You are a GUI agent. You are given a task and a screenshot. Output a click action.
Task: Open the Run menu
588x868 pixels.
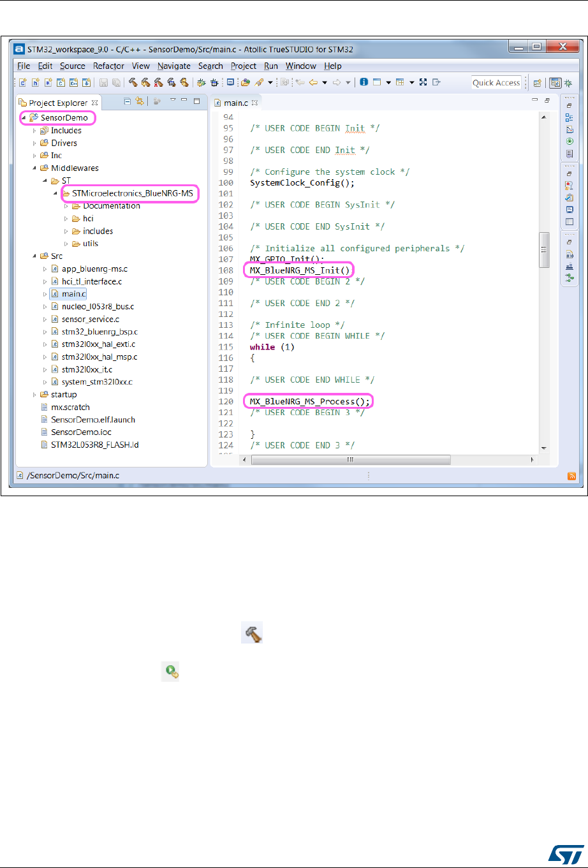point(271,66)
